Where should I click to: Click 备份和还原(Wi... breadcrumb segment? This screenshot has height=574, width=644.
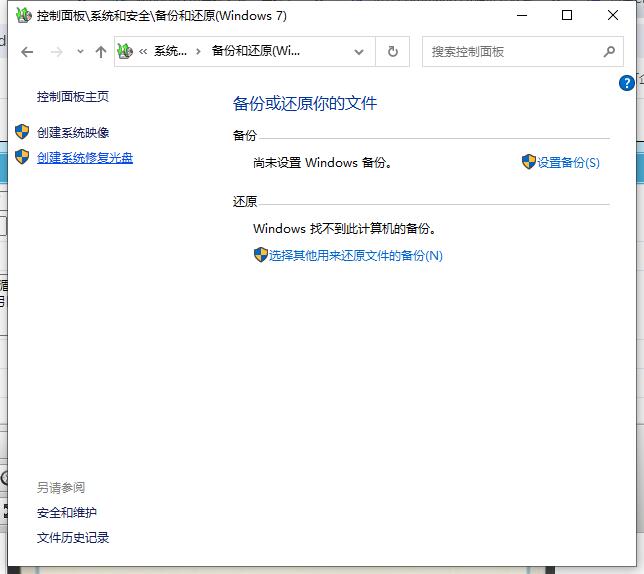pyautogui.click(x=255, y=51)
